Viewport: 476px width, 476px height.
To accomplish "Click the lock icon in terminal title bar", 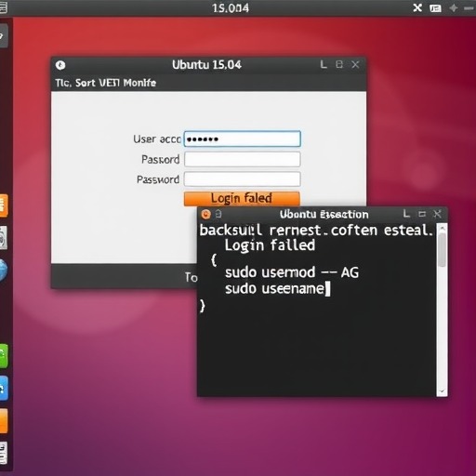I will (x=218, y=214).
